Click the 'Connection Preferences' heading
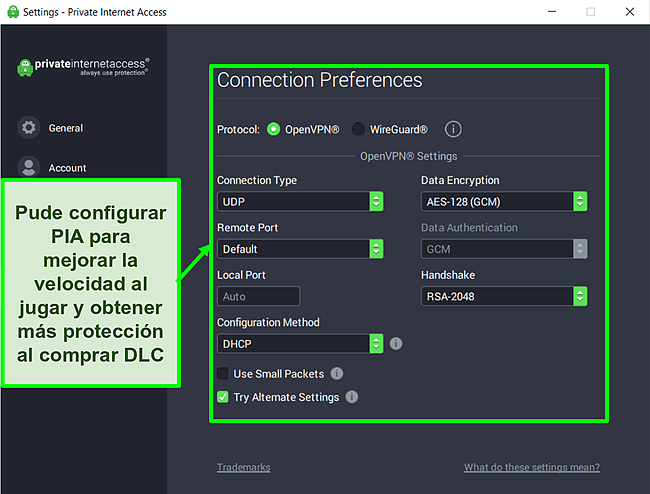Viewport: 650px width, 494px height. [x=320, y=80]
